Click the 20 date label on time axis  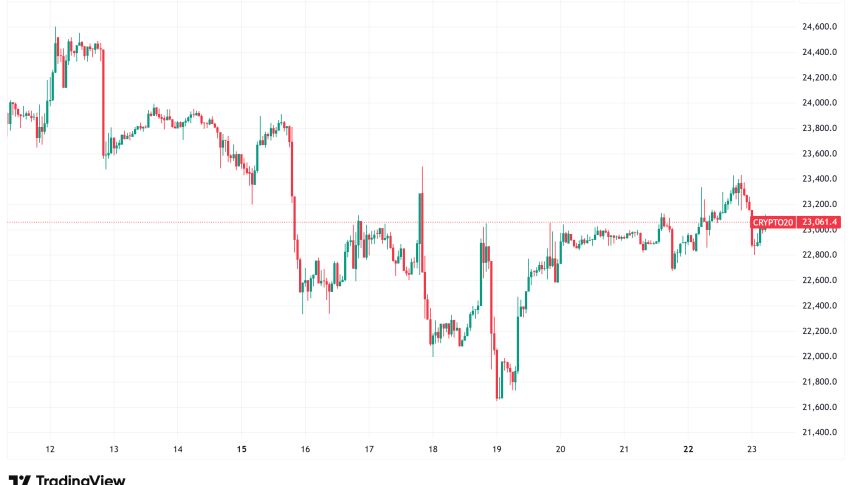(560, 450)
